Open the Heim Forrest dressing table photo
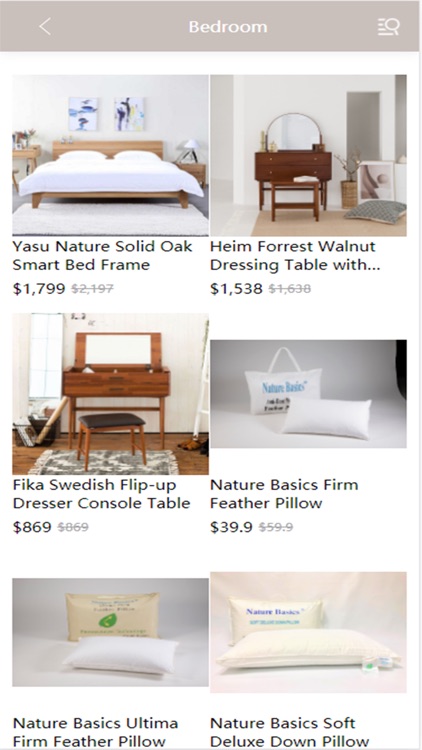The height and width of the screenshot is (750, 422). click(x=309, y=155)
